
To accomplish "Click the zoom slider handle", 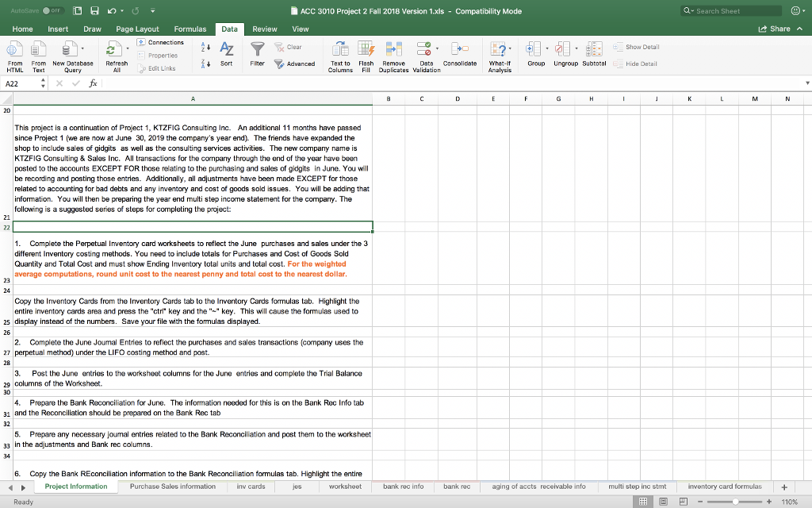I will point(735,502).
